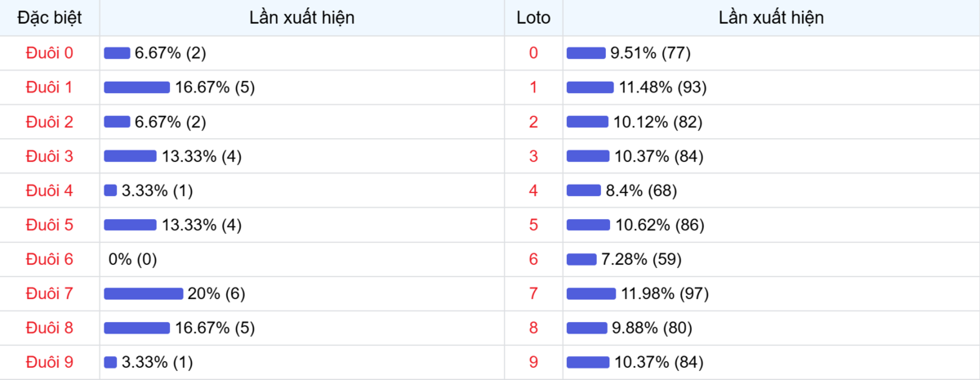Screen dimensions: 980x380
Task: Click the bar for 11.98% (97)
Action: tap(591, 293)
